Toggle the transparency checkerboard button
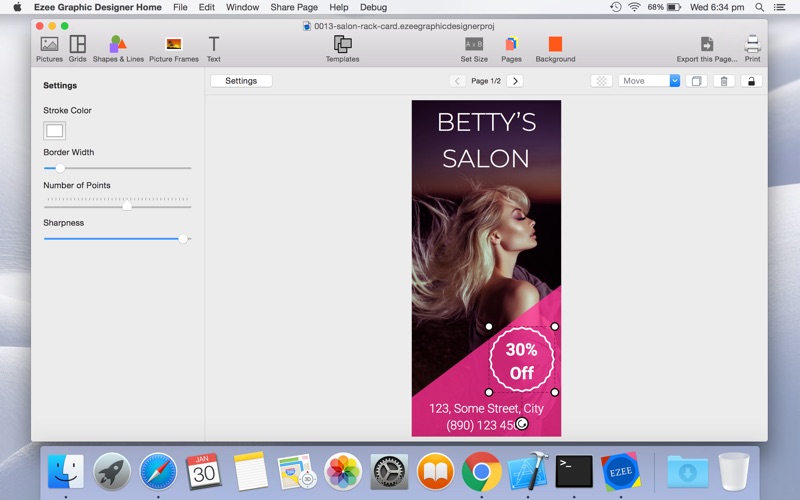Image resolution: width=800 pixels, height=500 pixels. tap(601, 81)
